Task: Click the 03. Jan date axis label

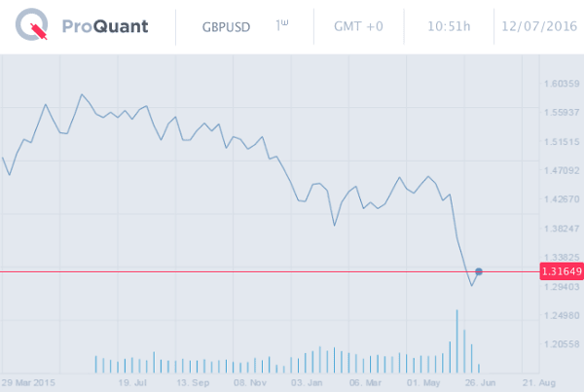Action: click(310, 382)
